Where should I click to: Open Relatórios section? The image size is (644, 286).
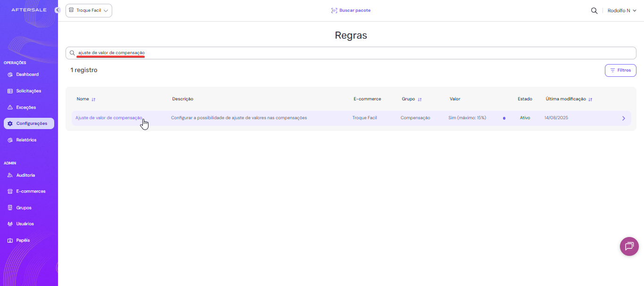(x=26, y=140)
